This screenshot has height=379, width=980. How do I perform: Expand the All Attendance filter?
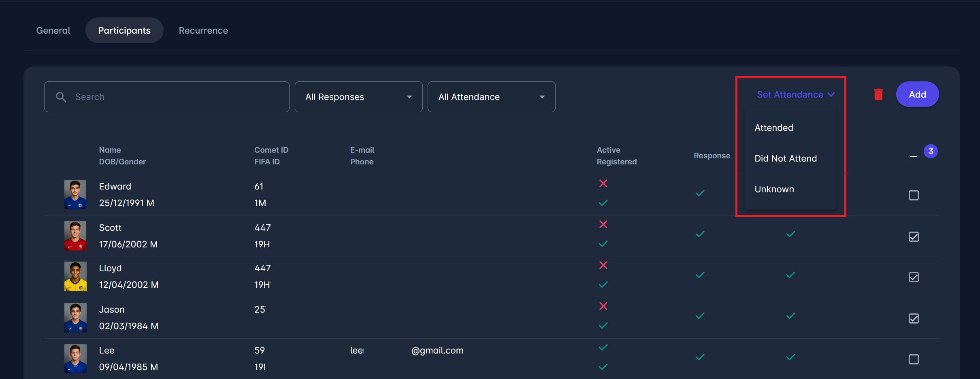click(x=491, y=97)
